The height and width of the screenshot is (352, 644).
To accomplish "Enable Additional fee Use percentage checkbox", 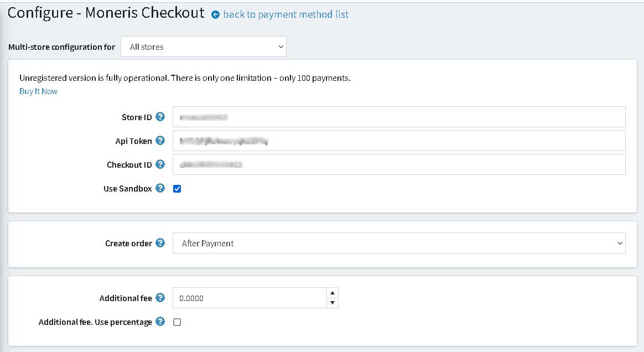I will 177,322.
